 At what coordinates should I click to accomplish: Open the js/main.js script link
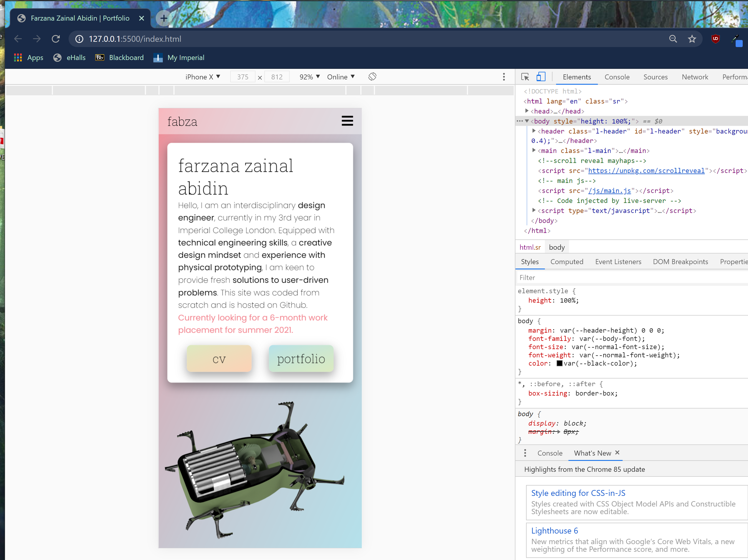(x=609, y=191)
